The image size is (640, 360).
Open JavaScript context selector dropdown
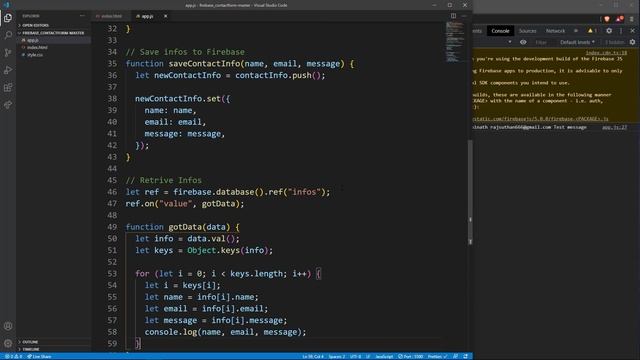(510, 42)
